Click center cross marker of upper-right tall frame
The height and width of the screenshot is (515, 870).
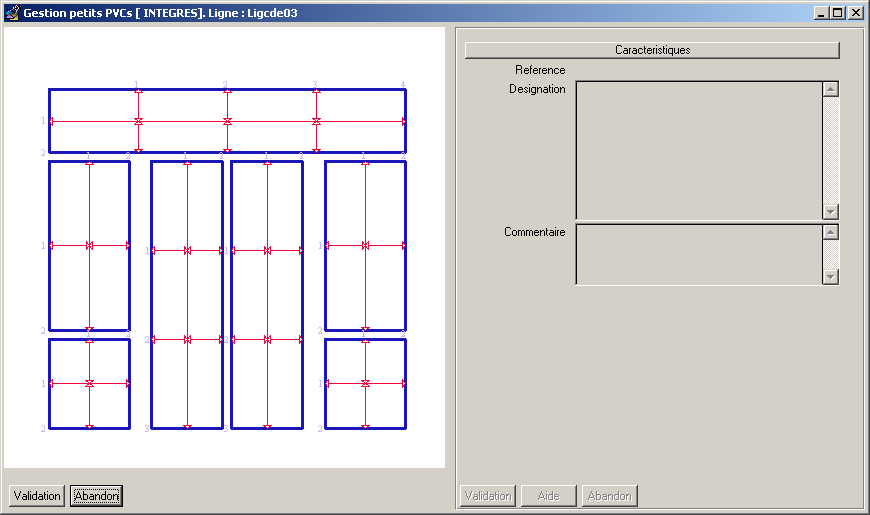(365, 245)
